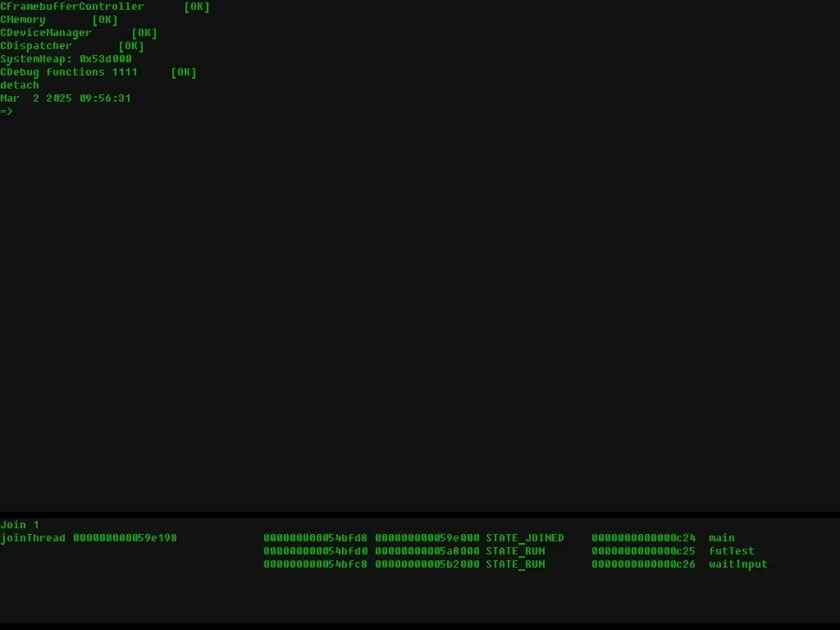Click the [OK] status after CDebug functions

pyautogui.click(x=184, y=72)
